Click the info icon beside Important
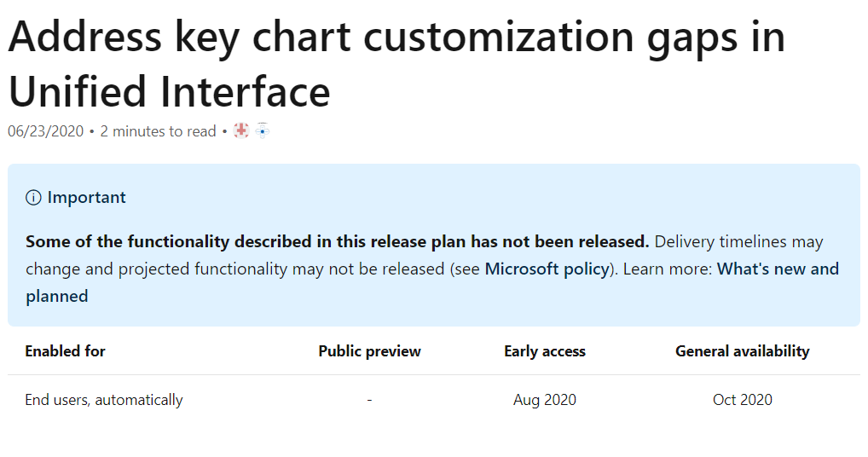Image resolution: width=868 pixels, height=457 pixels. 33,198
